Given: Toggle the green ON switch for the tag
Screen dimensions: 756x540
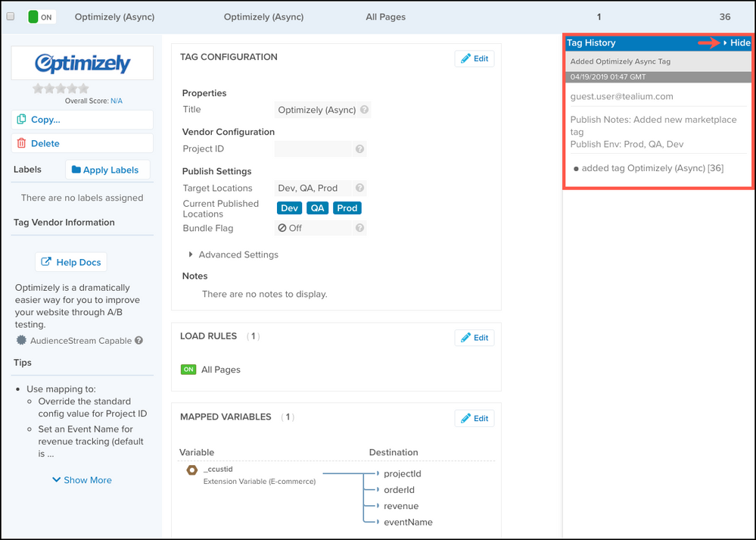Looking at the screenshot, I should coord(42,17).
